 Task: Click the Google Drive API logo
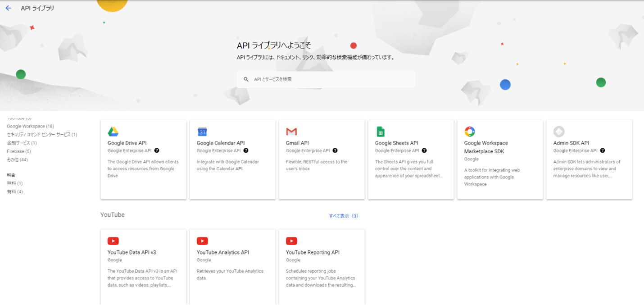coord(113,132)
